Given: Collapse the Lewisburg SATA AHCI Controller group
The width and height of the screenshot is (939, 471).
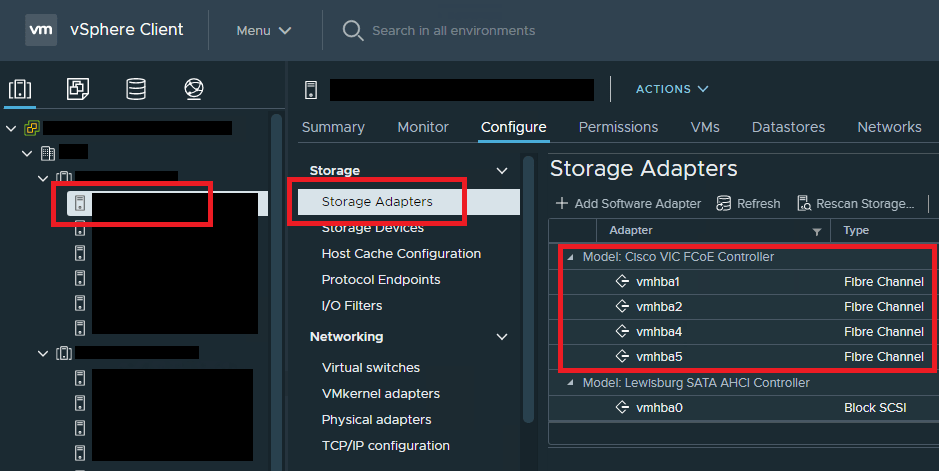Looking at the screenshot, I should 570,383.
